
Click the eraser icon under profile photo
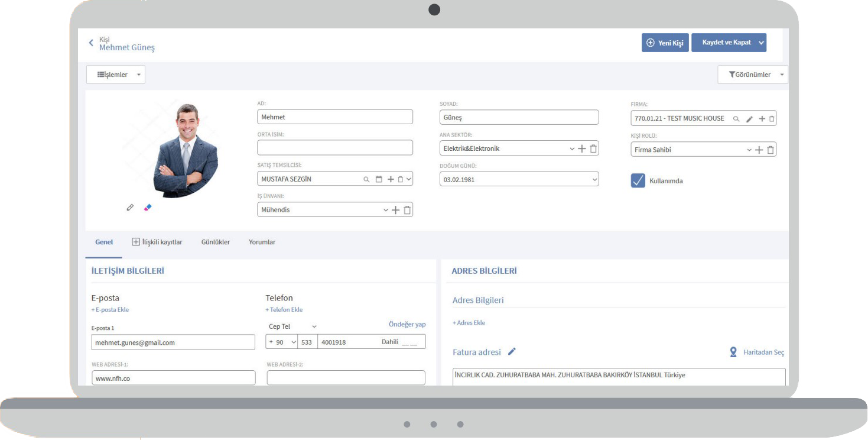point(148,208)
